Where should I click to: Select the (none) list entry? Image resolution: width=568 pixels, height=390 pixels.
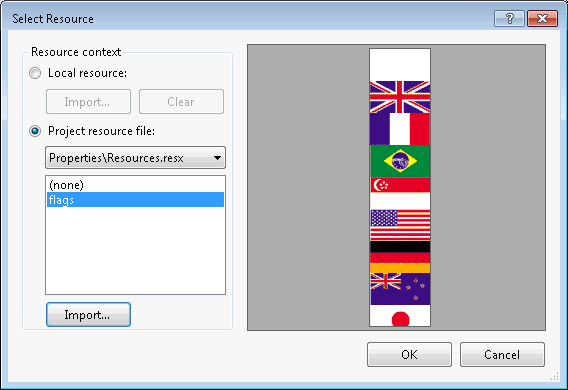coord(135,185)
